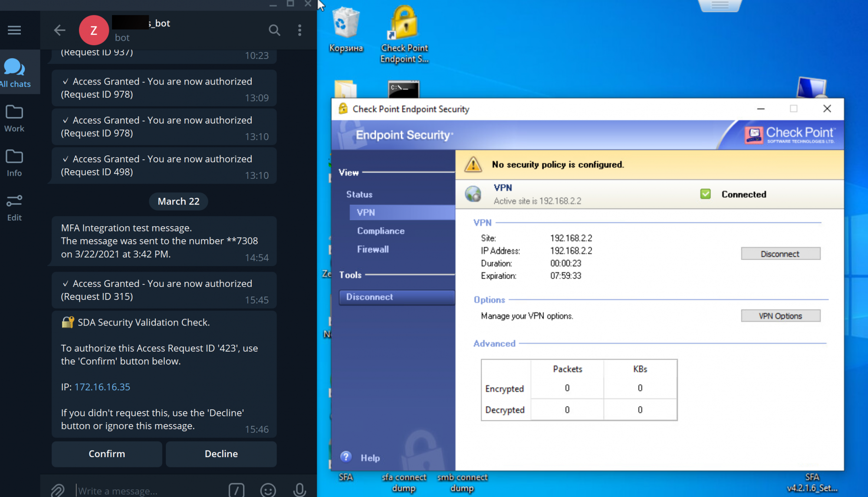Click Edit folders in the sidebar

pyautogui.click(x=14, y=207)
